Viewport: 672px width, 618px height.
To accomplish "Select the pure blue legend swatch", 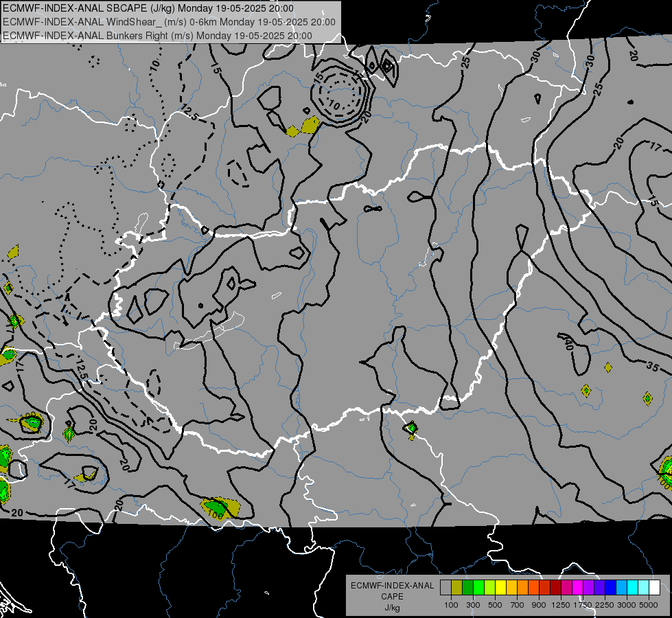I will coord(610,587).
